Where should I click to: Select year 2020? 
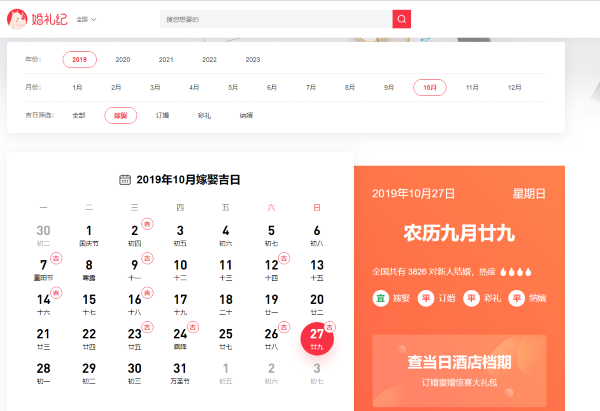coord(123,59)
